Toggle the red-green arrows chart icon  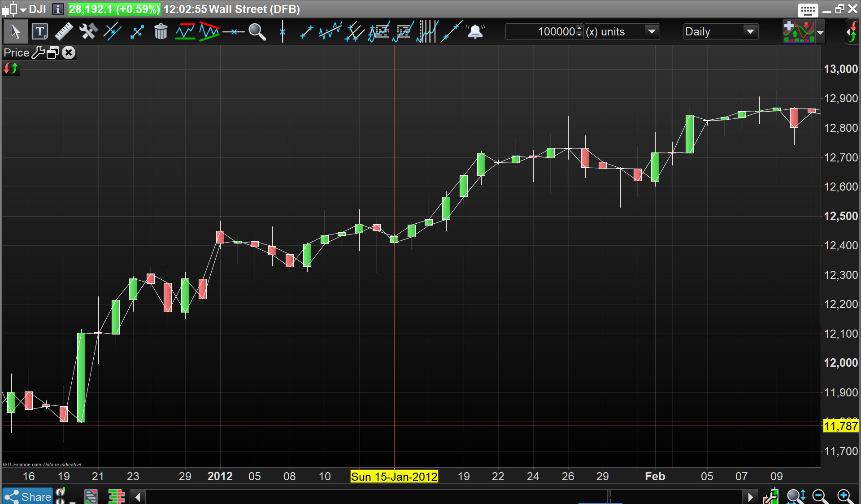point(11,69)
